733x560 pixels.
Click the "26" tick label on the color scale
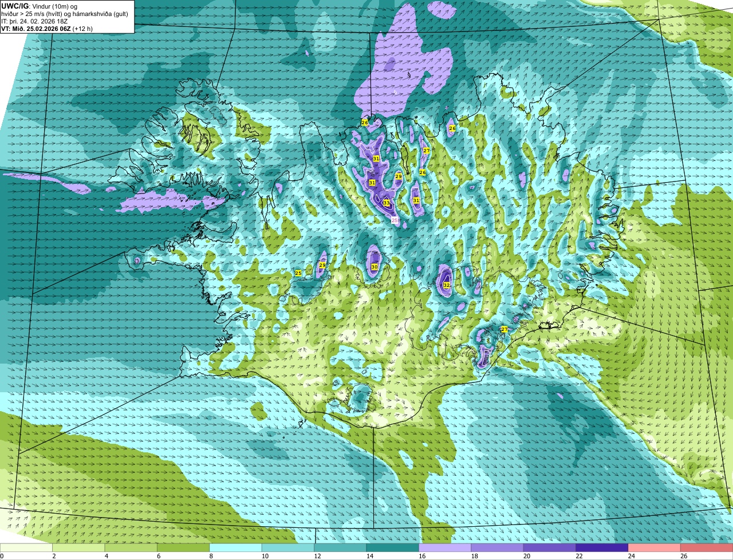(x=684, y=556)
